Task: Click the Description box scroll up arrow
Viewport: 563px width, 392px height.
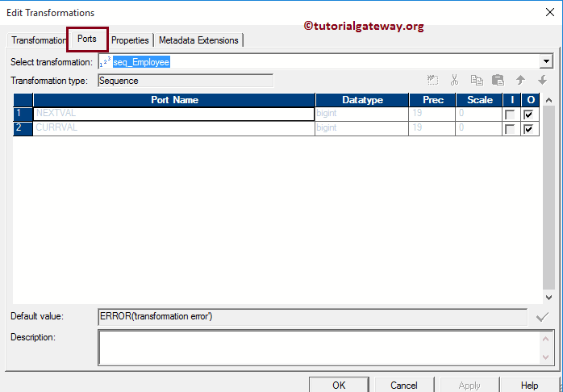Action: click(545, 339)
